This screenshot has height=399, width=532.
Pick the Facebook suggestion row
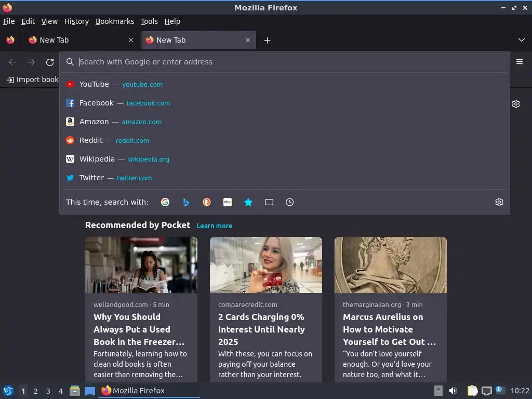tap(284, 103)
